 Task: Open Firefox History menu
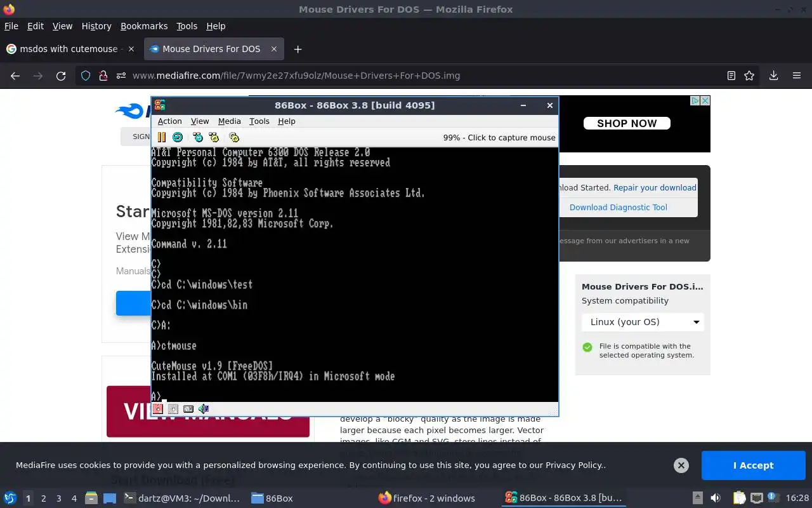[x=96, y=26]
